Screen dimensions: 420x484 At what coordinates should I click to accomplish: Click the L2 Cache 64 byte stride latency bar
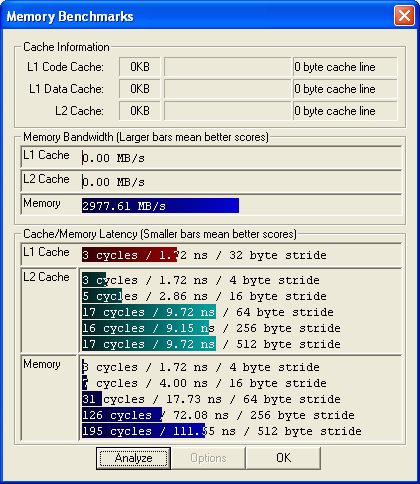pos(149,312)
